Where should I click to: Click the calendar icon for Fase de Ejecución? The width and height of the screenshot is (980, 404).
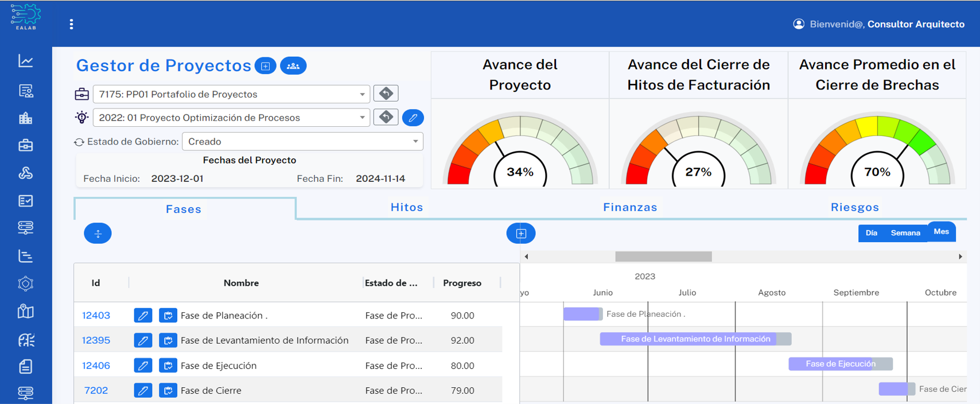[x=168, y=366]
